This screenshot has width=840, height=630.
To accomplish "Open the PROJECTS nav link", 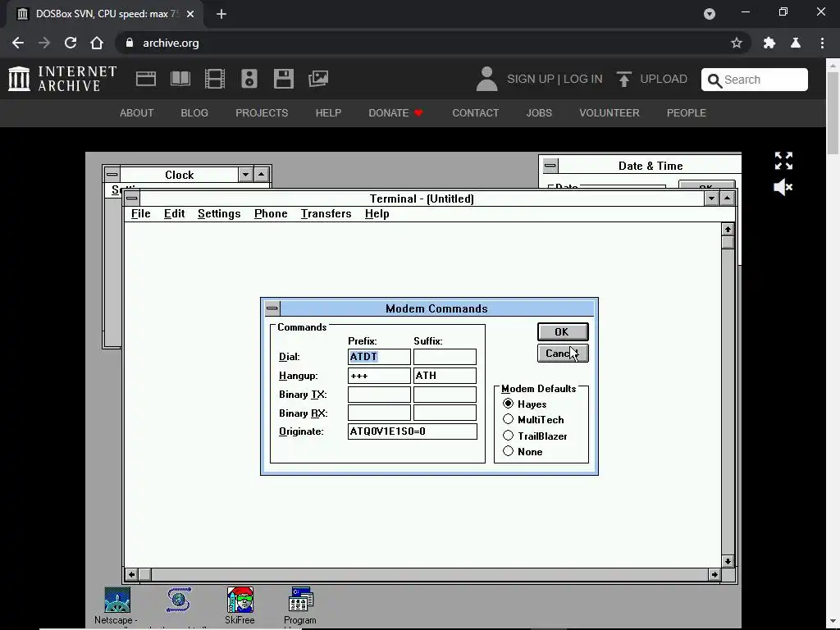I will pos(262,113).
